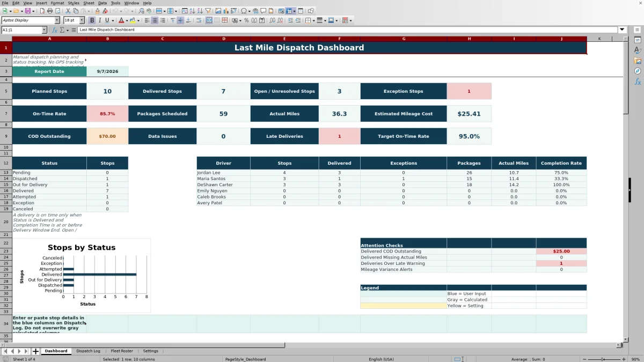Click the Insert Chart icon
The height and width of the screenshot is (362, 644).
[x=225, y=11]
